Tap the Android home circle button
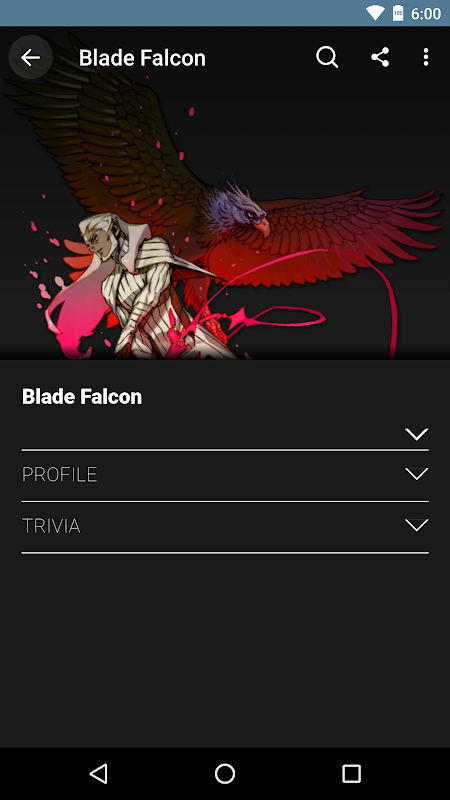450x800 pixels. pos(225,773)
